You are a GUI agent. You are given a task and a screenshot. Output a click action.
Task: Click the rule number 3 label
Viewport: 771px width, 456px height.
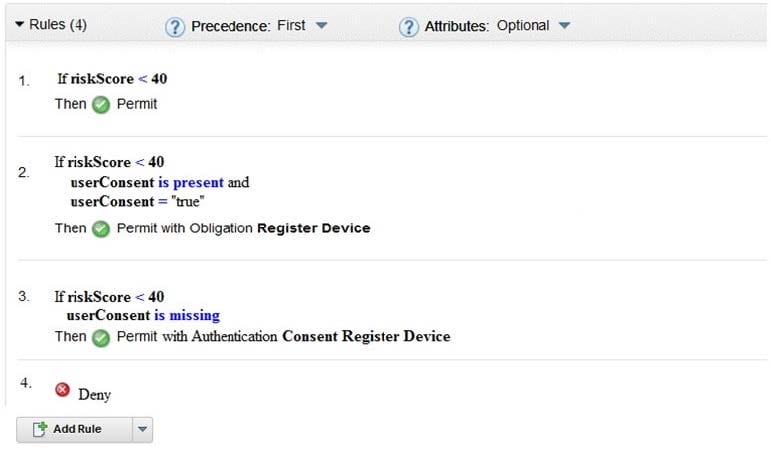coord(24,297)
